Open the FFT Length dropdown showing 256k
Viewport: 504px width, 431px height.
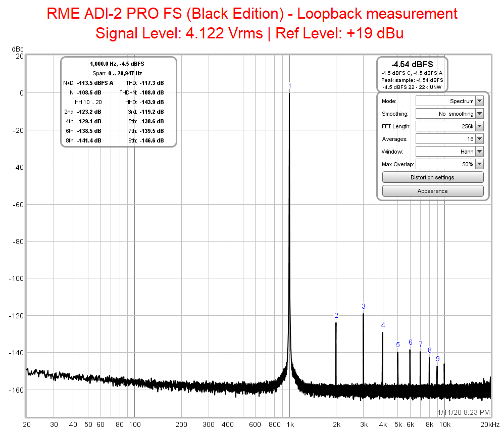449,126
